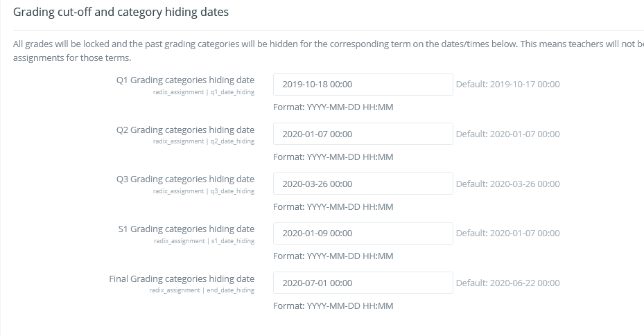Viewport: 644px width, 336px height.
Task: Click the q1_date_hiding setting identifier
Action: (232, 92)
